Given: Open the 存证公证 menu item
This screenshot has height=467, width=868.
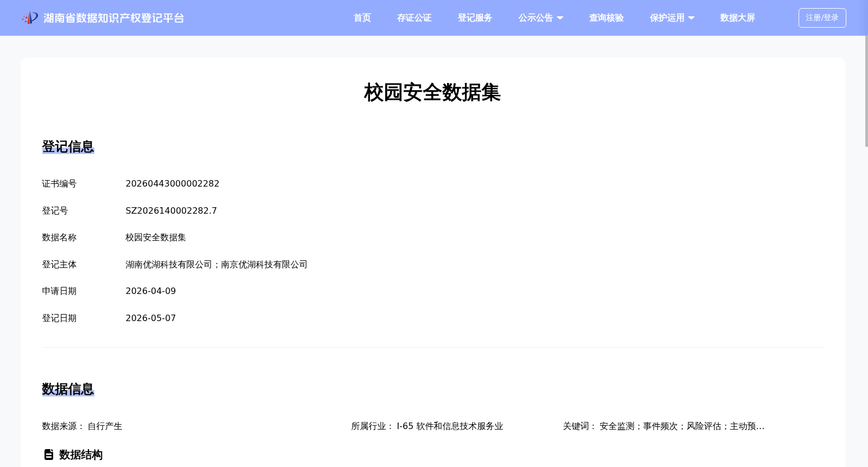Looking at the screenshot, I should tap(414, 18).
